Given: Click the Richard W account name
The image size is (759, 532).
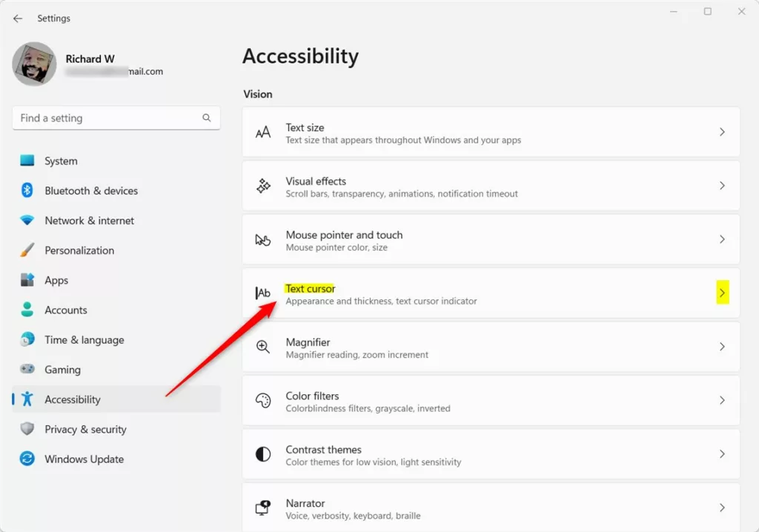Looking at the screenshot, I should tap(90, 59).
